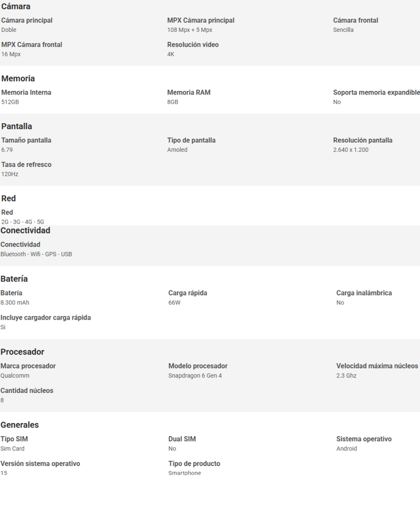Click the Pantalla section heading
Screen dimensions: 420x525
click(17, 126)
